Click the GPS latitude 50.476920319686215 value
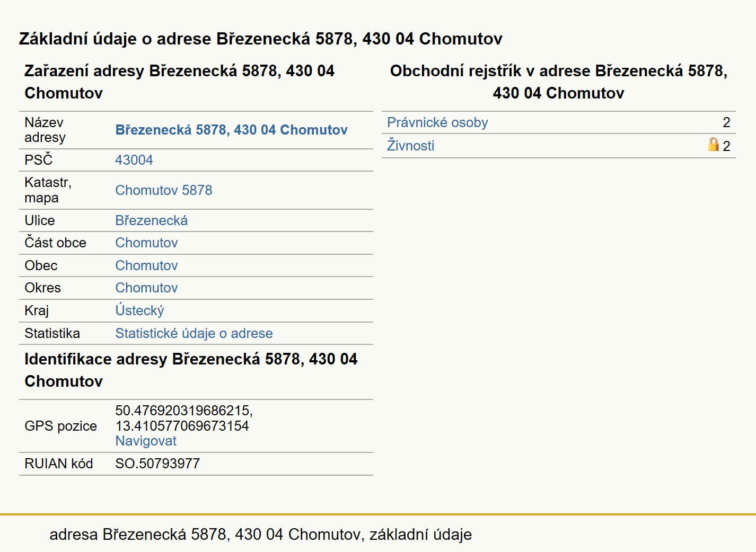The width and height of the screenshot is (756, 552). 184,411
